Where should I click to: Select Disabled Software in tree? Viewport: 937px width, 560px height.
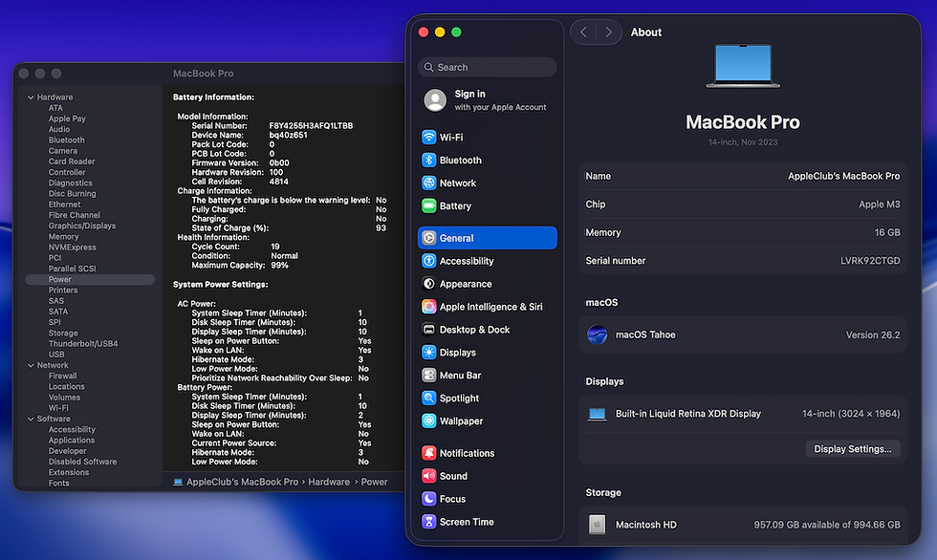pyautogui.click(x=82, y=463)
